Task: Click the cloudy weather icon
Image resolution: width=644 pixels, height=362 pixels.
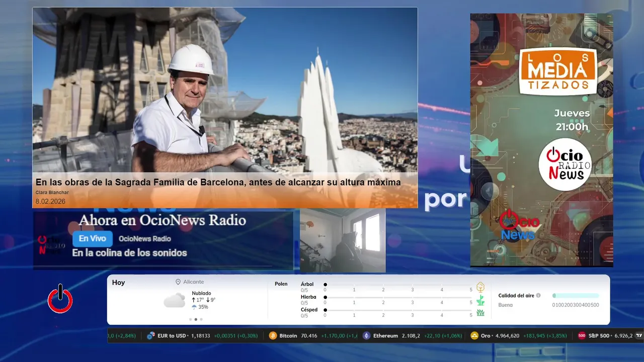Action: click(174, 301)
